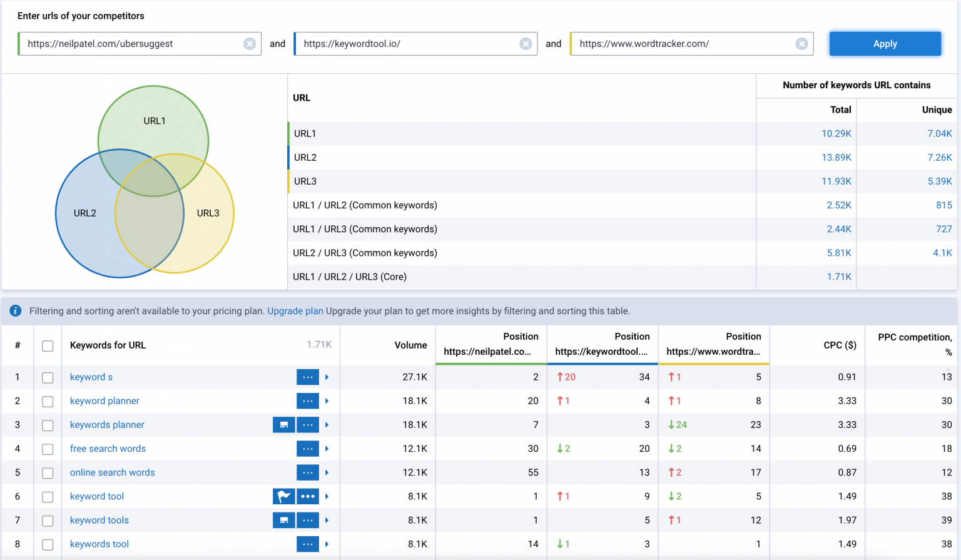Screen dimensions: 961x560
Task: Open SERP preview icon for 'keyword tools'
Action: tap(283, 520)
